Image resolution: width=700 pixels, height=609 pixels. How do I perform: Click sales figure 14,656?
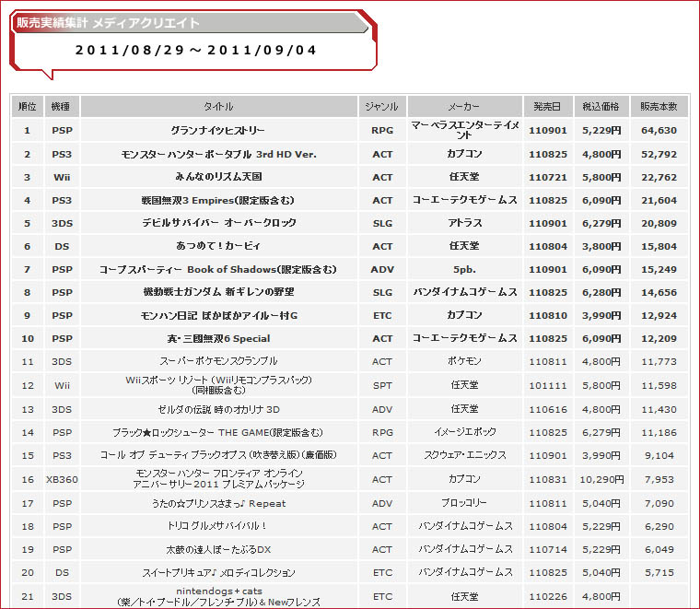point(659,292)
